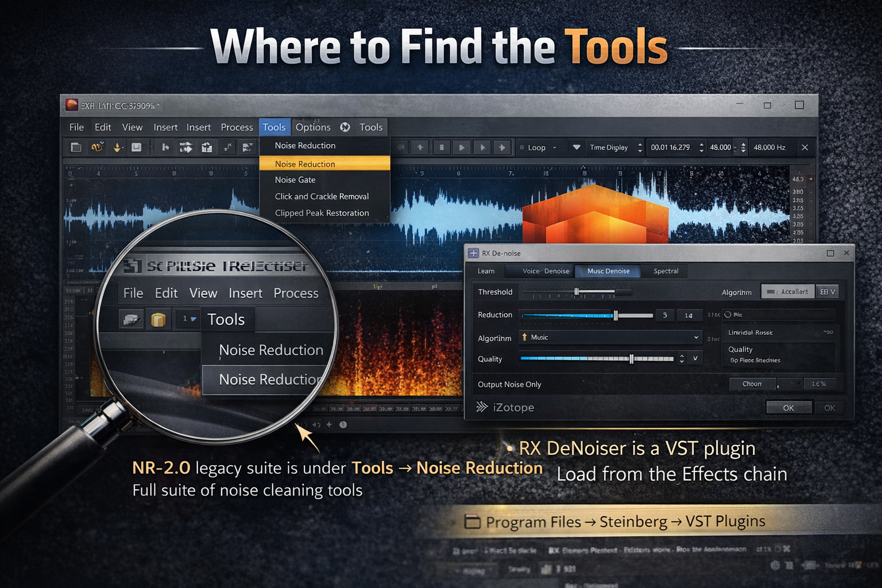Screen dimensions: 882x588
Task: Click the open folder icon in the toolbar
Action: pos(76,148)
